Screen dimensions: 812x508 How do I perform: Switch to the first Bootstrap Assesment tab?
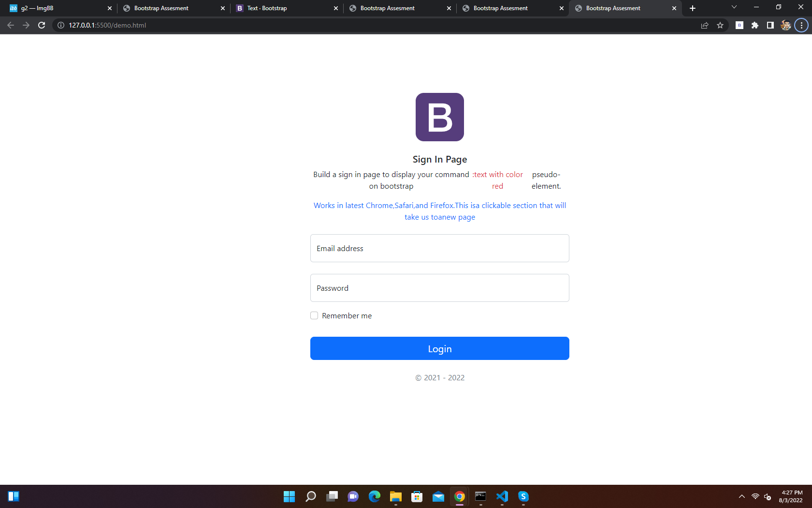point(174,8)
